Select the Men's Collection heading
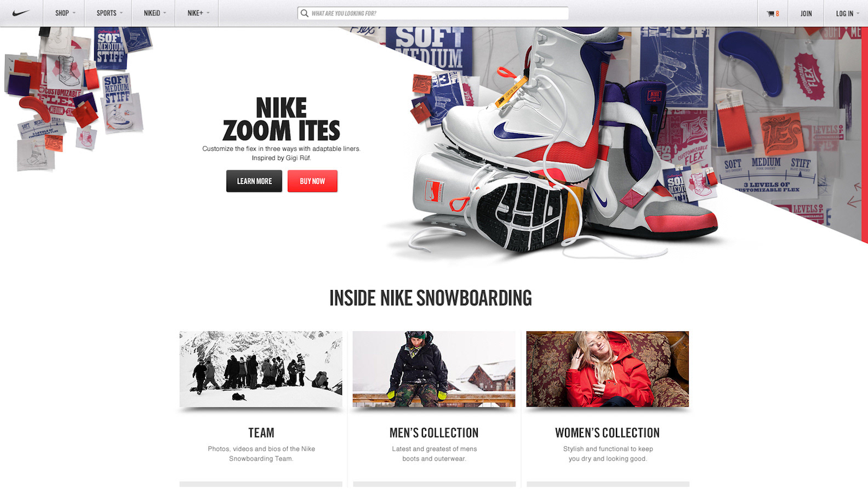 click(434, 433)
